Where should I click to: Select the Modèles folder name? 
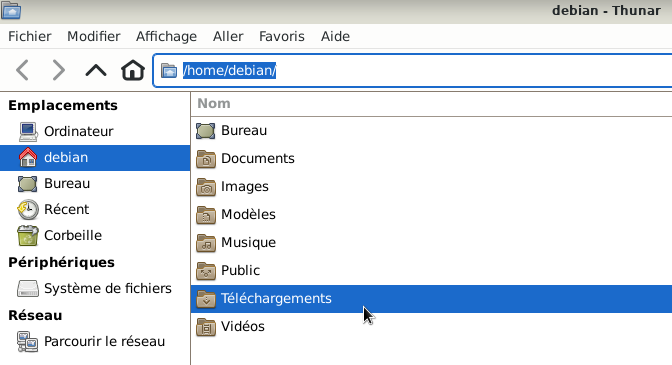248,215
